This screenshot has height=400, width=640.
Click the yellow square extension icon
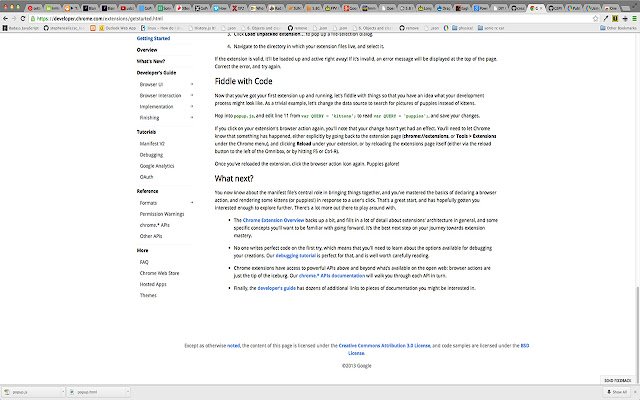[615, 19]
